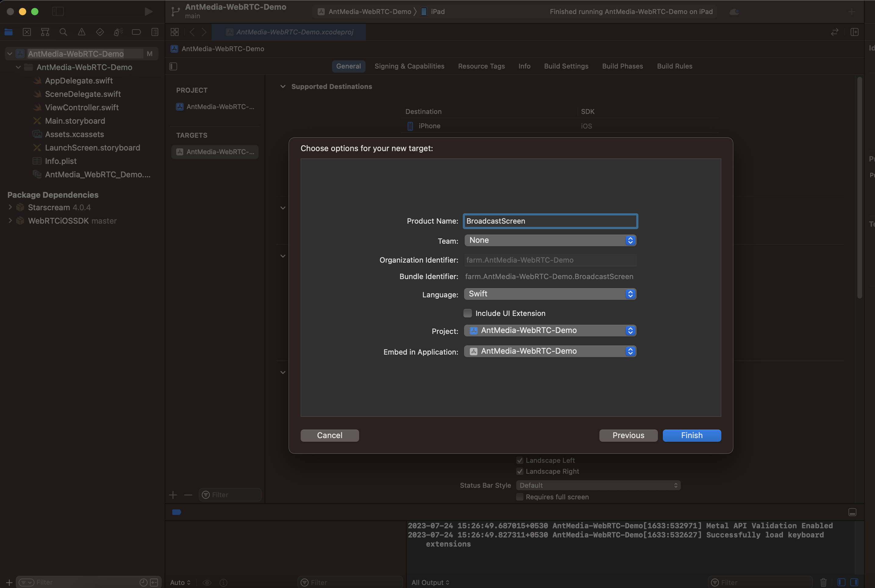
Task: Hide the debug area toggle icon
Action: click(x=852, y=512)
